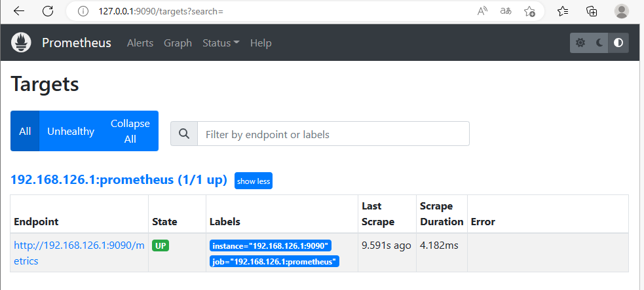
Task: Click the job="192.168.126.1:prometheus" label badge
Action: pyautogui.click(x=275, y=262)
